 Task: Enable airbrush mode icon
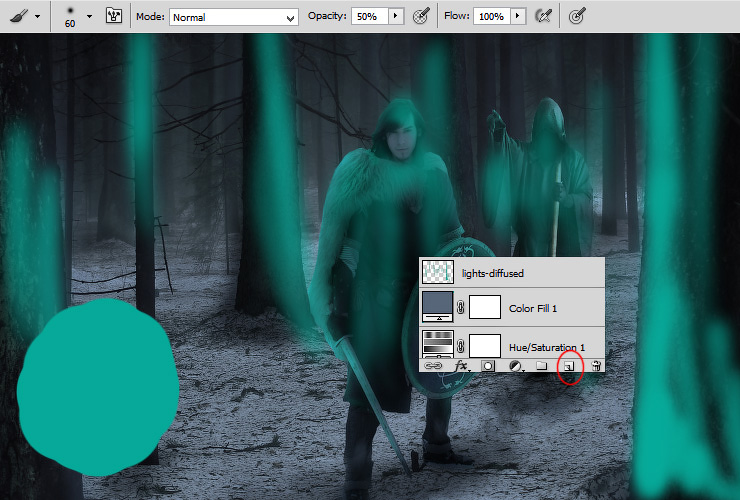(543, 17)
